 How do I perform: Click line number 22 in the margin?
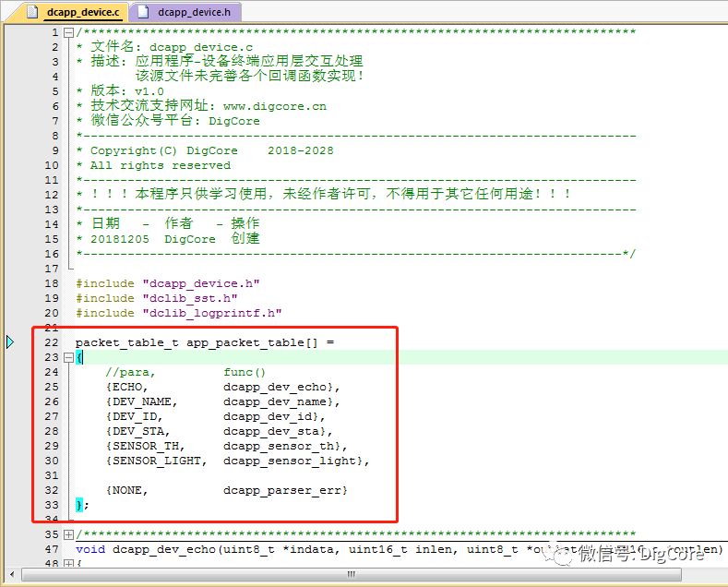pyautogui.click(x=52, y=342)
